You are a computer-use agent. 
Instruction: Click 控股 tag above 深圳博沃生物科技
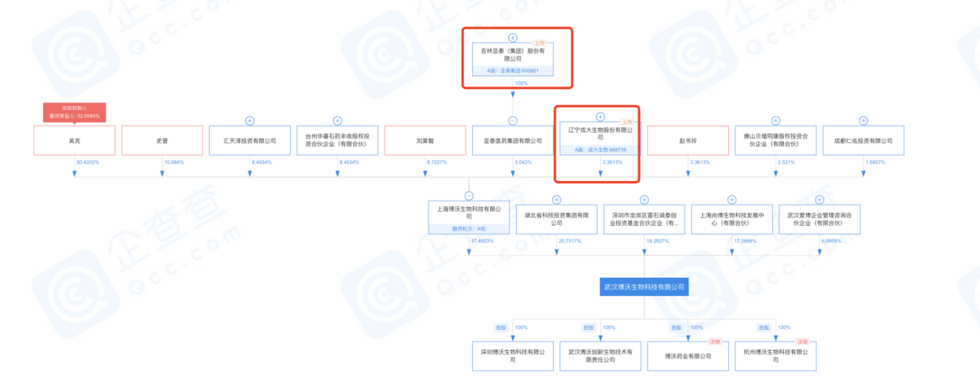pos(501,328)
